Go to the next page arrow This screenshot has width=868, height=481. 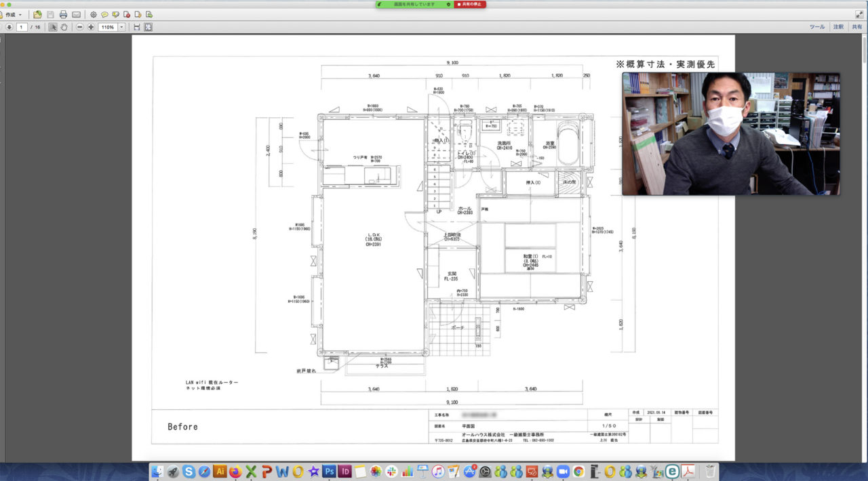coord(9,27)
